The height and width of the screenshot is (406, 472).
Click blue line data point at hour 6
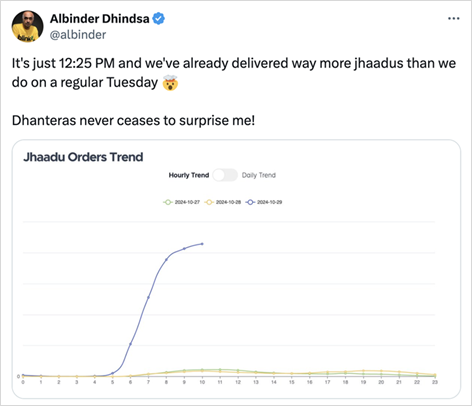coord(130,344)
